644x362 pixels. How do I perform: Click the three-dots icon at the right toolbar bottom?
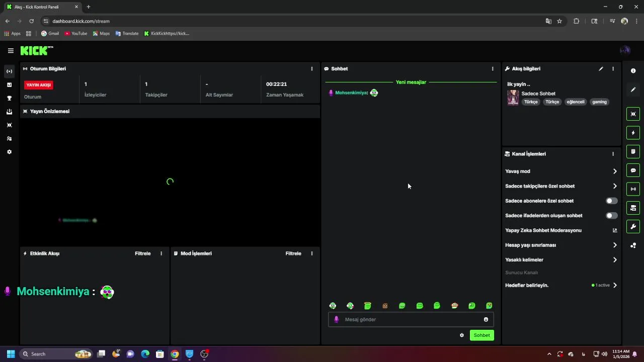tap(633, 245)
